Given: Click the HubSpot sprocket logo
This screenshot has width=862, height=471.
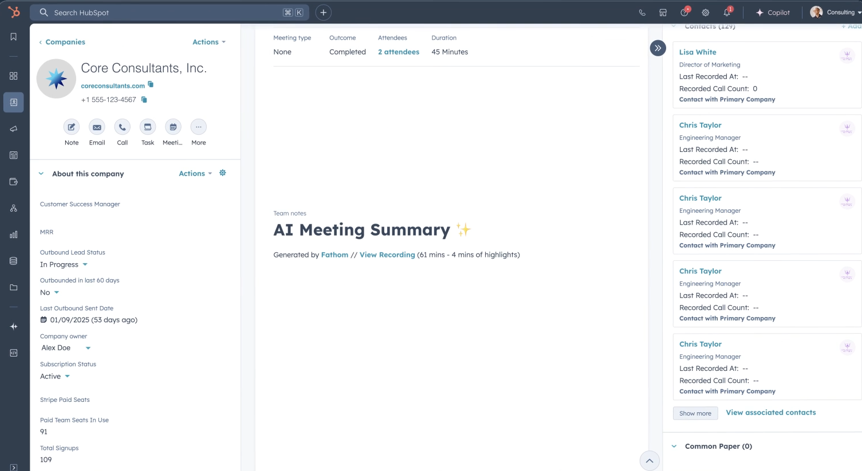Looking at the screenshot, I should coord(14,12).
